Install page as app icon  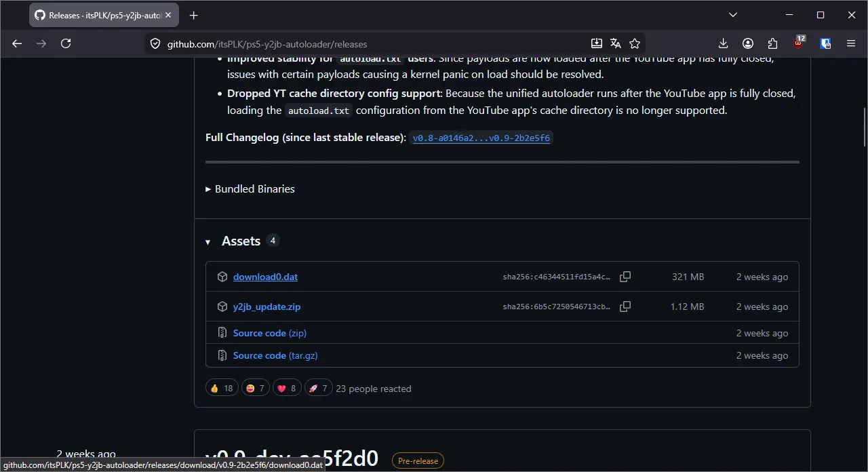(x=597, y=43)
